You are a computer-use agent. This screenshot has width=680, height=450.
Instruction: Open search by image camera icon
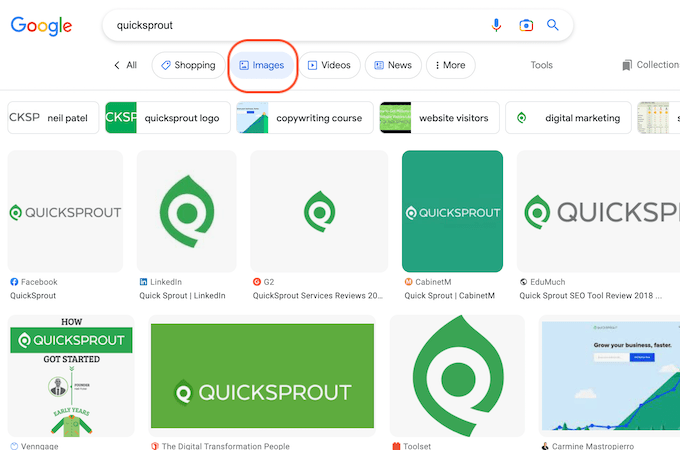526,25
